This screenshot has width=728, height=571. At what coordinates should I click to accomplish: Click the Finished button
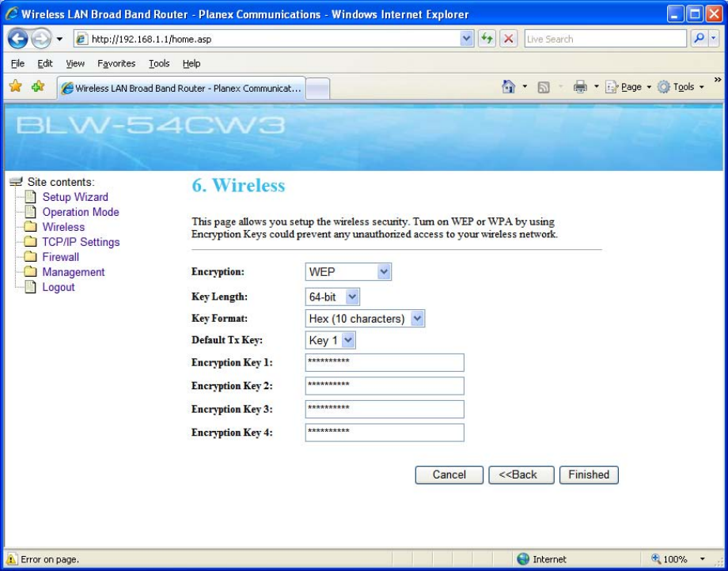pos(589,475)
